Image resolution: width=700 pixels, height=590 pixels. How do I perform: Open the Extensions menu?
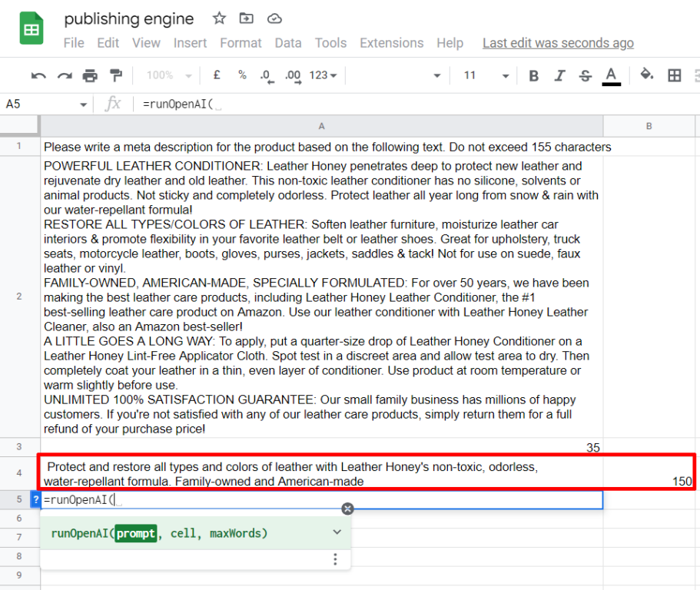392,43
